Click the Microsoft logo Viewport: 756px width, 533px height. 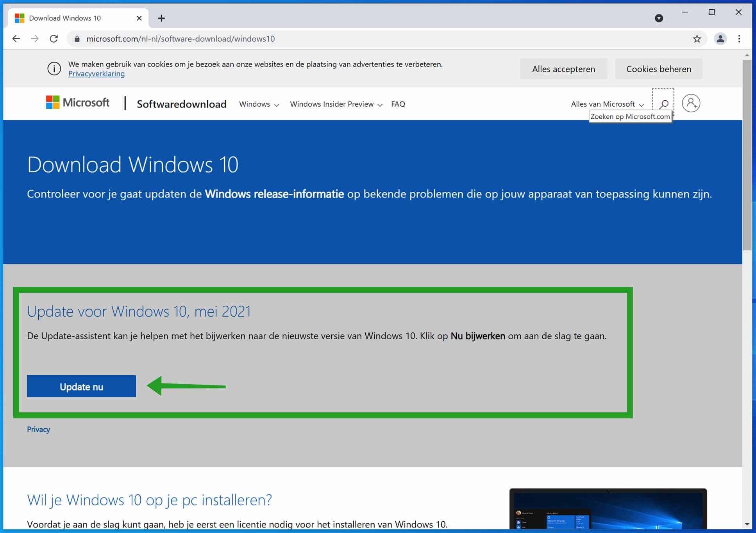tap(78, 103)
